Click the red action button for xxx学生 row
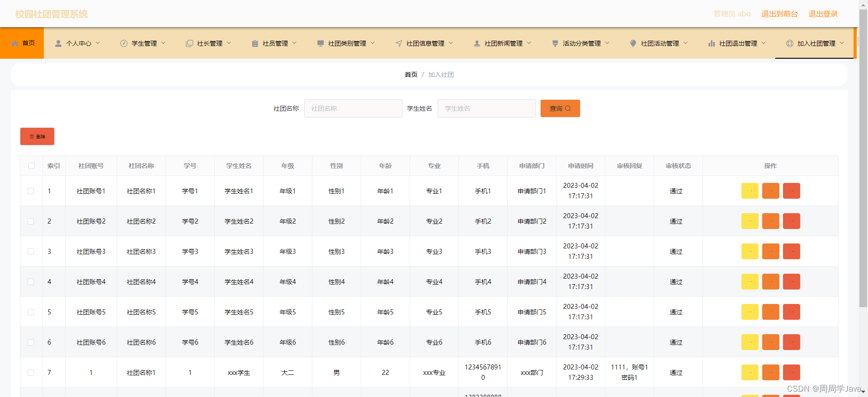This screenshot has width=868, height=397. (791, 373)
